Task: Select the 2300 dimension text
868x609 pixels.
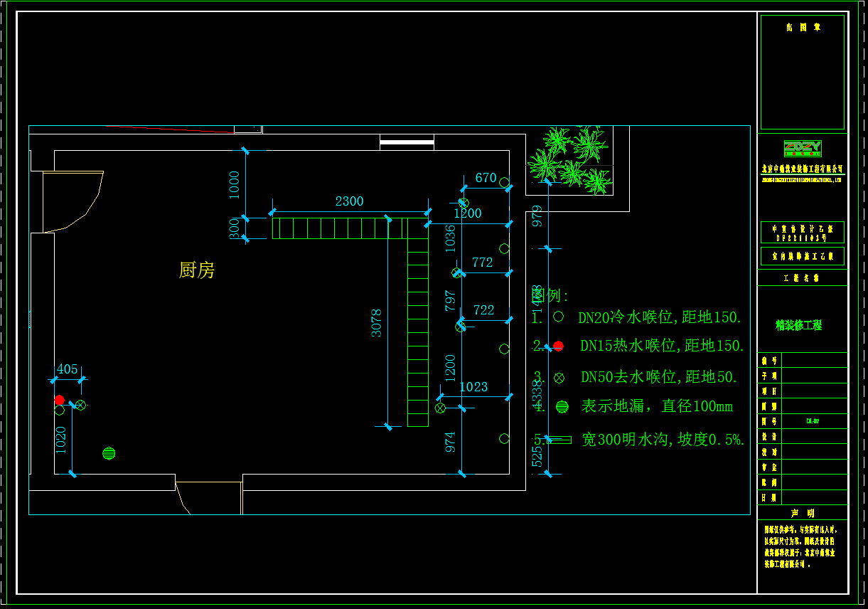Action: [349, 201]
